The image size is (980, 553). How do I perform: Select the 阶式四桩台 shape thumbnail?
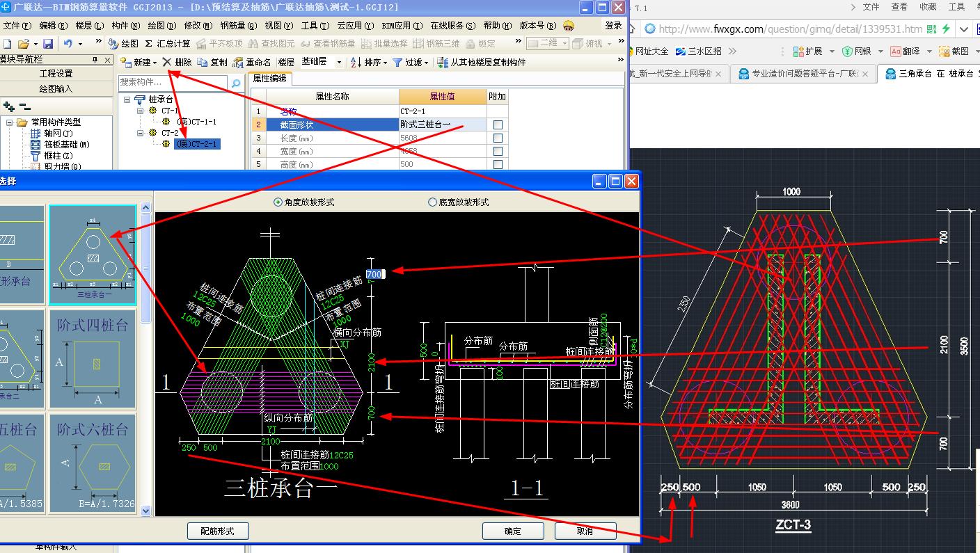click(93, 359)
